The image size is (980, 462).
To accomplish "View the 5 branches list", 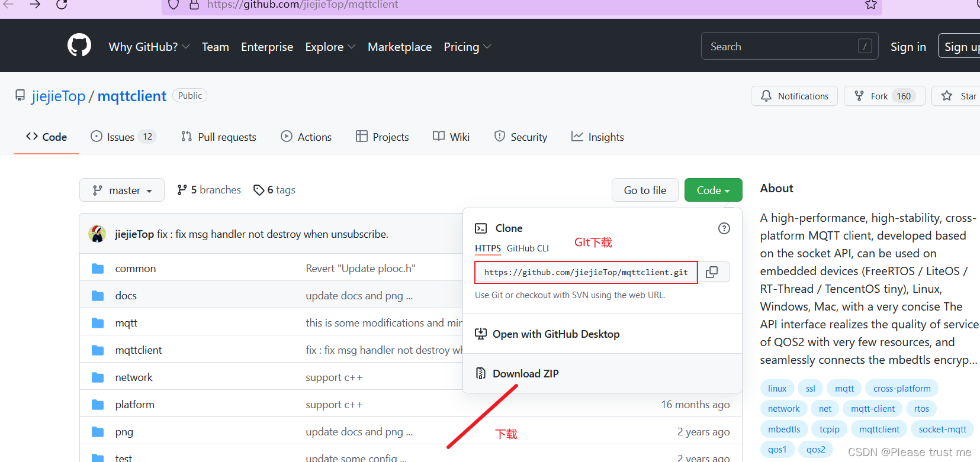I will tap(209, 190).
